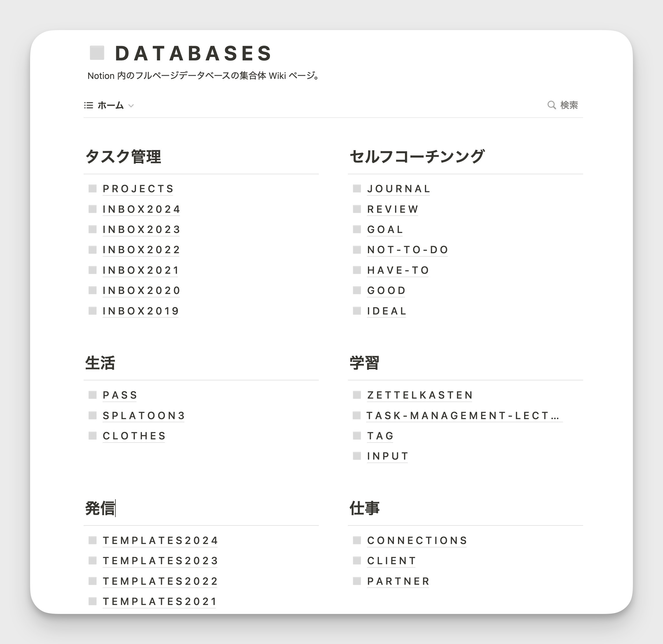Open the INBOX2019 link
This screenshot has width=663, height=644.
point(141,311)
